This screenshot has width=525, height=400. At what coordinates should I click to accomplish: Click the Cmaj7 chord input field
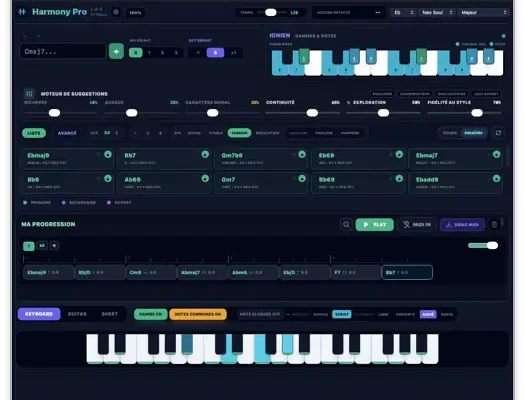coord(63,52)
